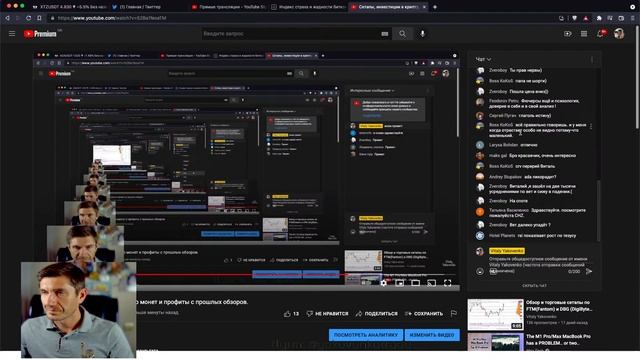640x360 pixels.
Task: Close the active YouTube video tab
Action: coord(424,7)
